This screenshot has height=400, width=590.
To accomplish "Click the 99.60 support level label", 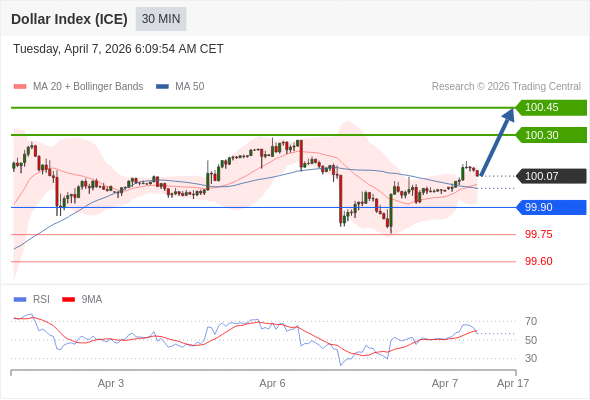I will click(x=539, y=261).
